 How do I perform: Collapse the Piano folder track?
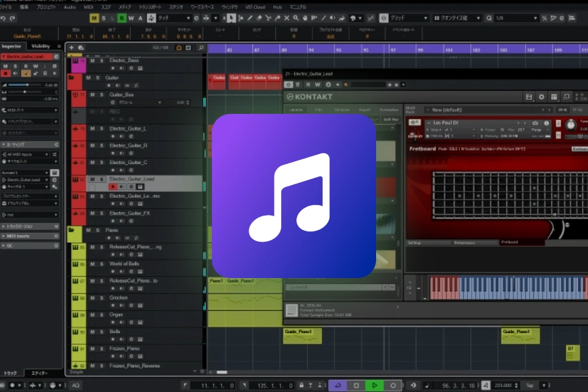71,230
